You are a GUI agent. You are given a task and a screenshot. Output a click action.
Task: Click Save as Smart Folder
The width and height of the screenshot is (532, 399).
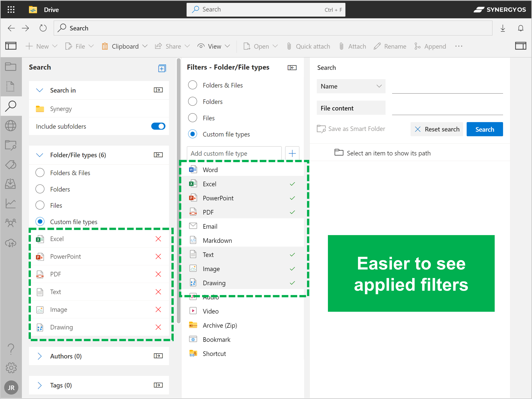pyautogui.click(x=351, y=129)
